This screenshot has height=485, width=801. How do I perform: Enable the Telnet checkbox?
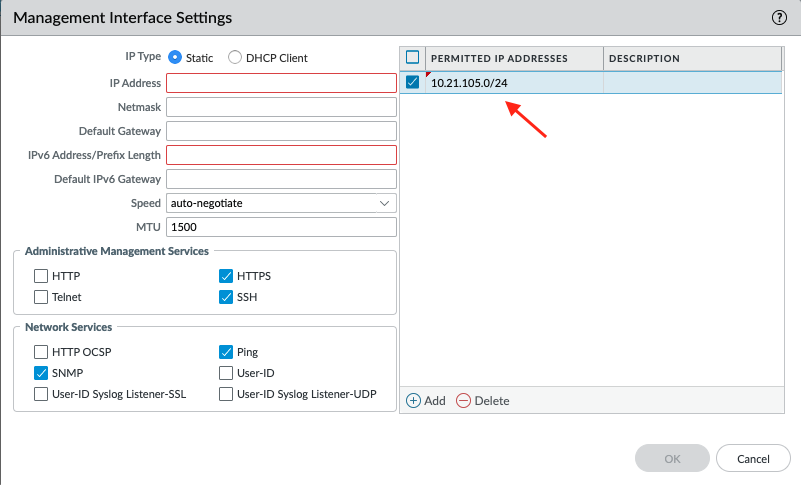[41, 297]
